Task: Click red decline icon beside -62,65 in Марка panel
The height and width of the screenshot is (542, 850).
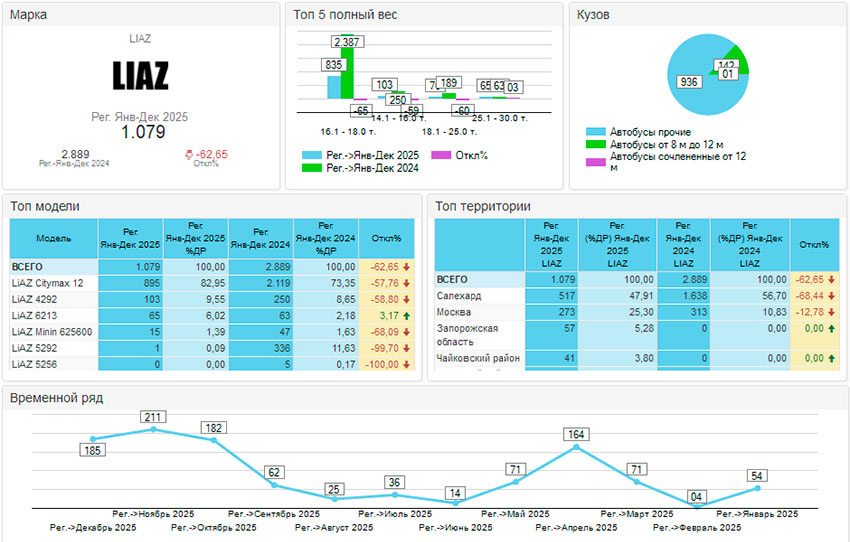Action: point(189,154)
